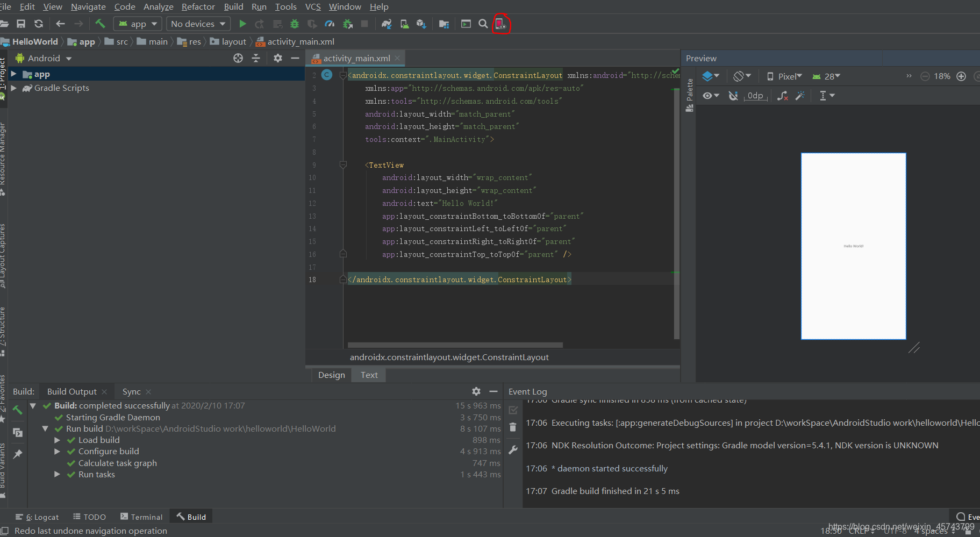Click the Search Everywhere magnifier icon
The height and width of the screenshot is (537, 980).
tap(483, 24)
